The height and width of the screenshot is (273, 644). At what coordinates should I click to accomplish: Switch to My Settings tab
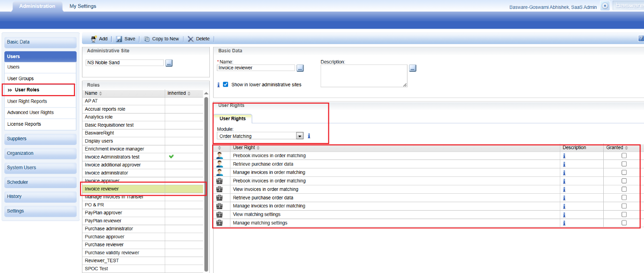coord(83,7)
